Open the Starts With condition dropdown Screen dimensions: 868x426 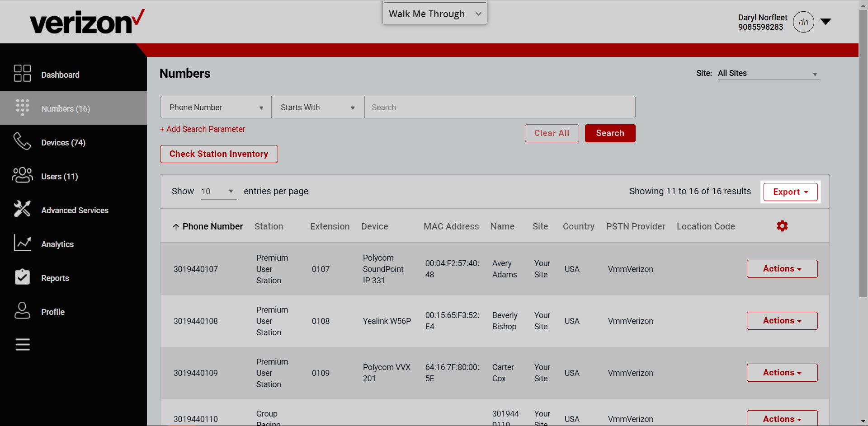point(318,107)
